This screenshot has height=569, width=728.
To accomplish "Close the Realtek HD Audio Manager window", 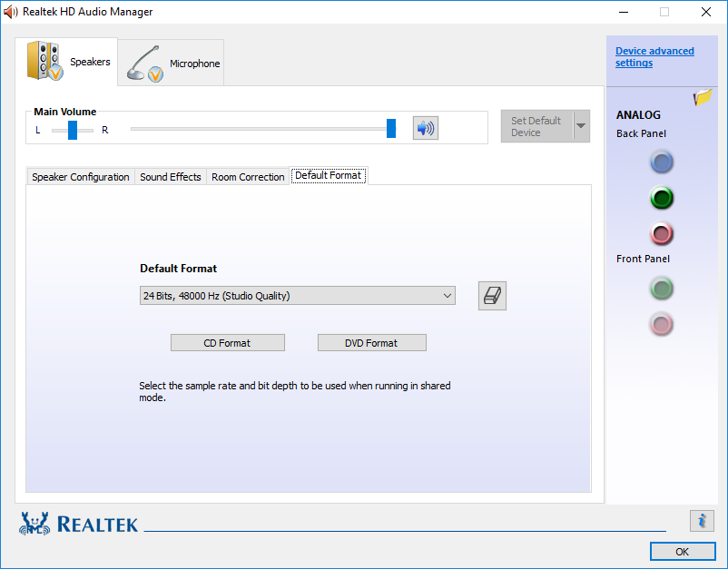I will pos(706,12).
